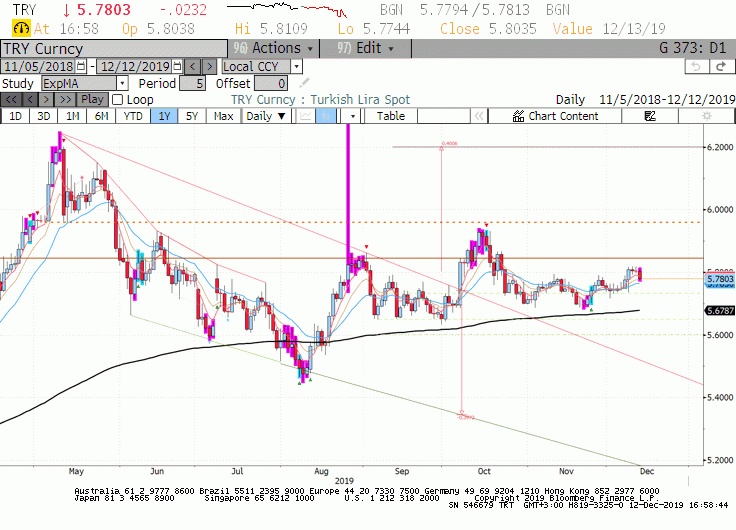Click the blank field next to Table
Screen dimensions: 736x530
[444, 116]
